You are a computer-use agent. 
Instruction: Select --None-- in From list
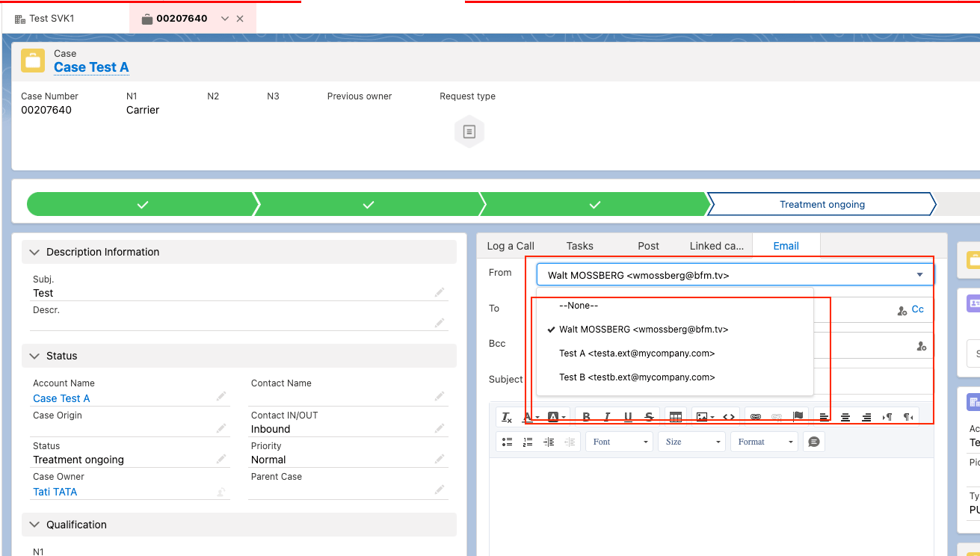click(x=674, y=305)
